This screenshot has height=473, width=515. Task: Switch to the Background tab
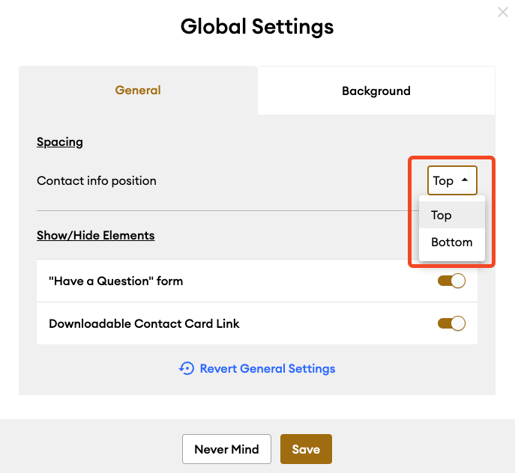(376, 91)
